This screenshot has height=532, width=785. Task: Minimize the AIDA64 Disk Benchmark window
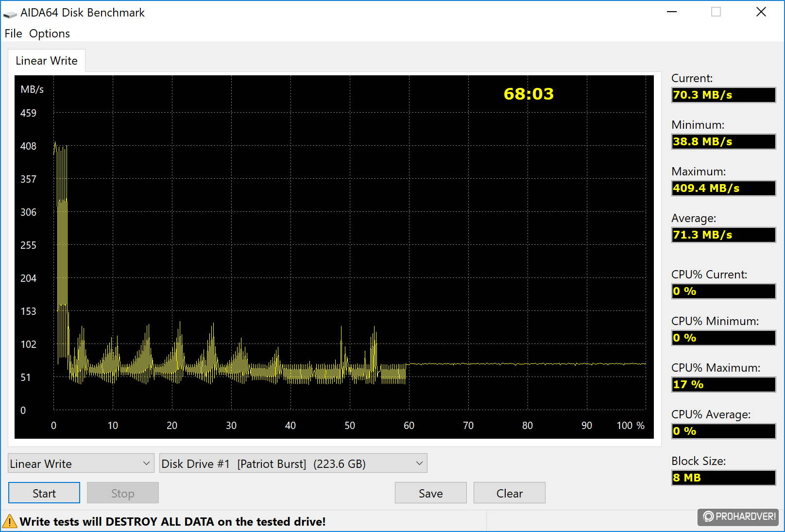[x=672, y=12]
